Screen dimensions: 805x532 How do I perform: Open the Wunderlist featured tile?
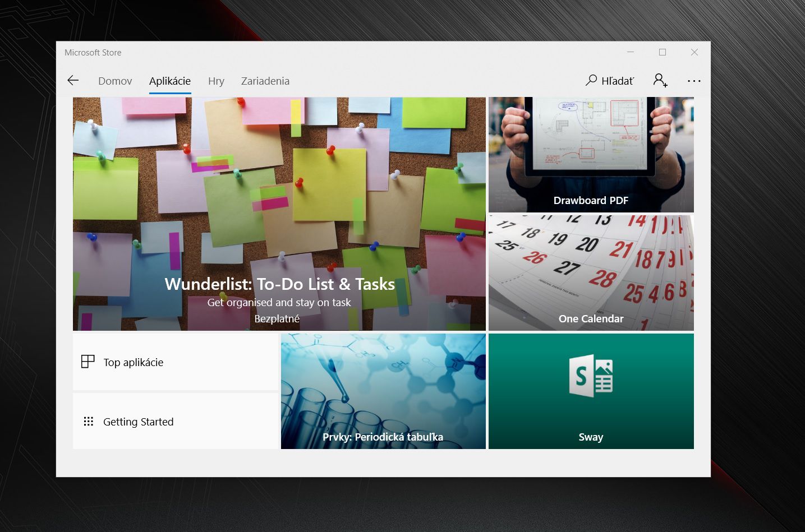pos(279,214)
